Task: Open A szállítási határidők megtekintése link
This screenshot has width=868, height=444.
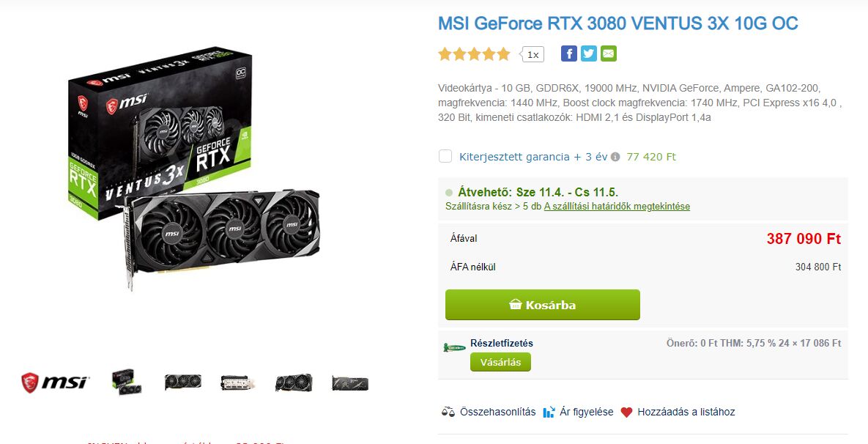Action: point(617,207)
